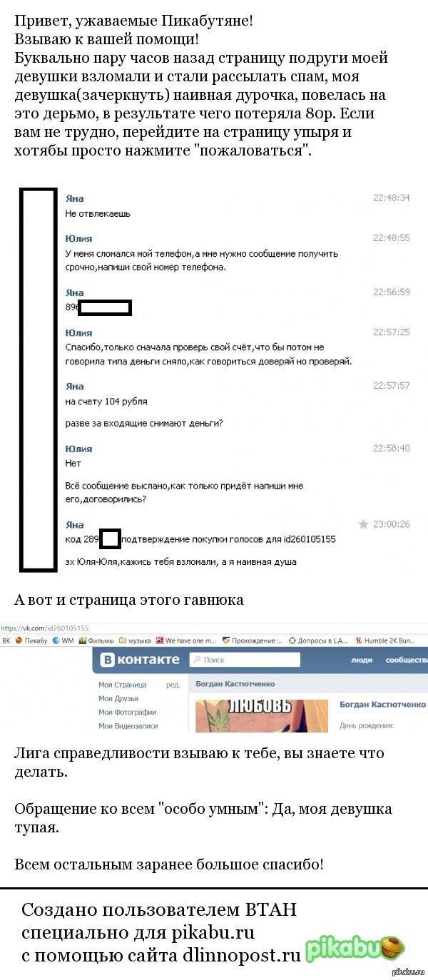
Task: Open the люди tab
Action: [x=361, y=660]
